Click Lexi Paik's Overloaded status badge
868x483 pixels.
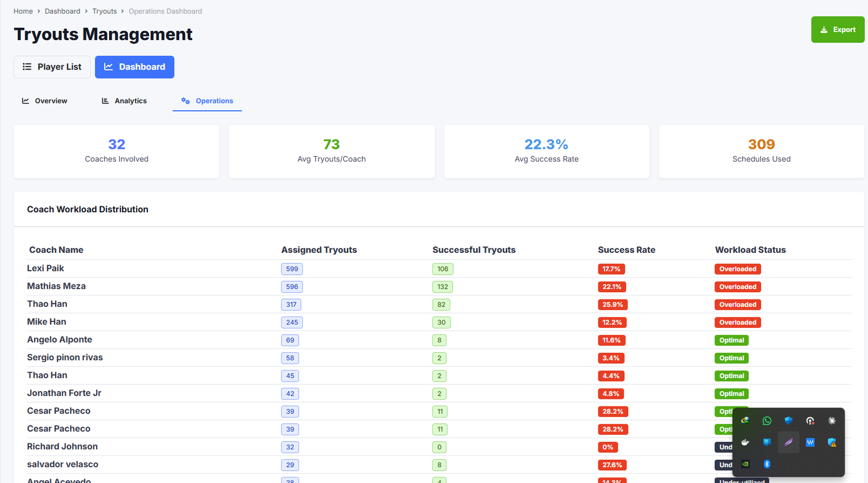point(737,269)
